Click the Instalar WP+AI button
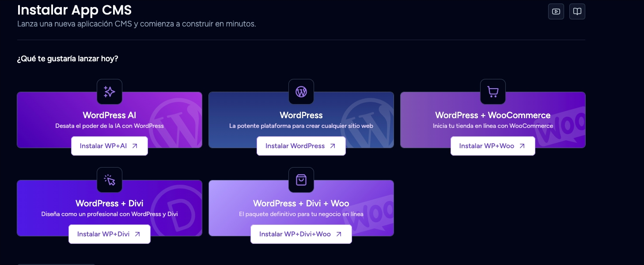Viewport: 644px width, 265px height. (110, 146)
